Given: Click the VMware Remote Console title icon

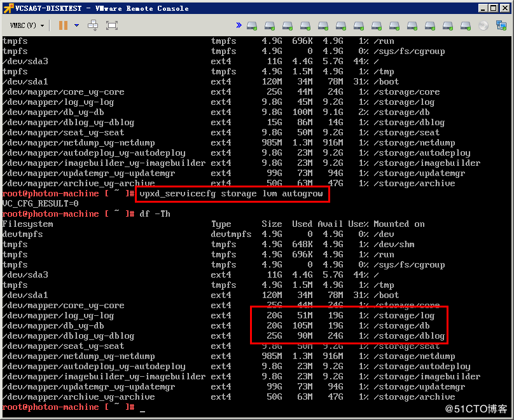Looking at the screenshot, I should [8, 8].
